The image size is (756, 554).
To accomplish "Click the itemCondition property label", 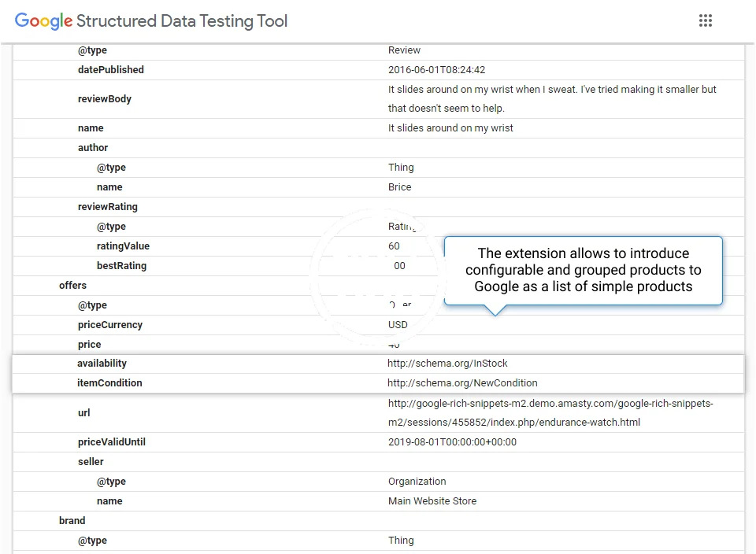I will click(x=109, y=383).
